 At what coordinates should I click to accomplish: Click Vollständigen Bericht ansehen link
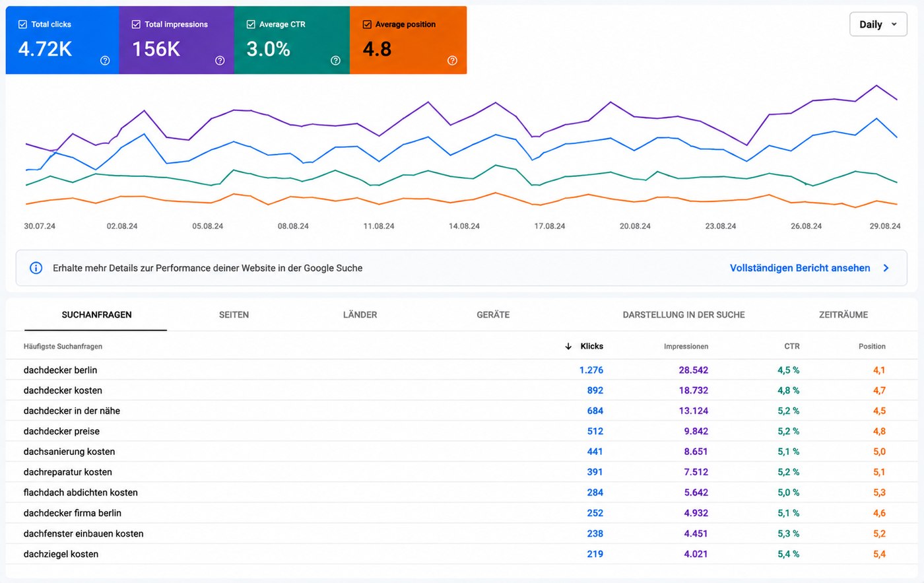tap(800, 268)
